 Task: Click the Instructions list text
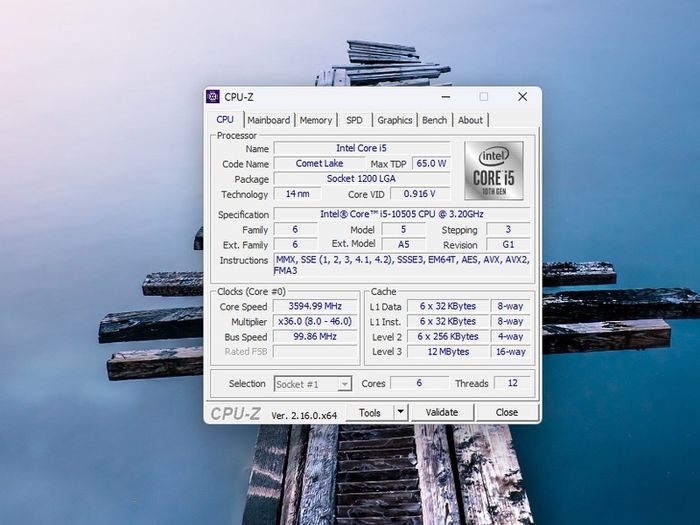click(x=402, y=265)
